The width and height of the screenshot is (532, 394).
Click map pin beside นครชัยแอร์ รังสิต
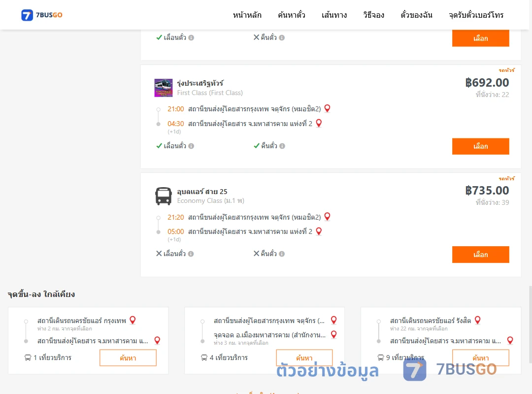pyautogui.click(x=478, y=320)
